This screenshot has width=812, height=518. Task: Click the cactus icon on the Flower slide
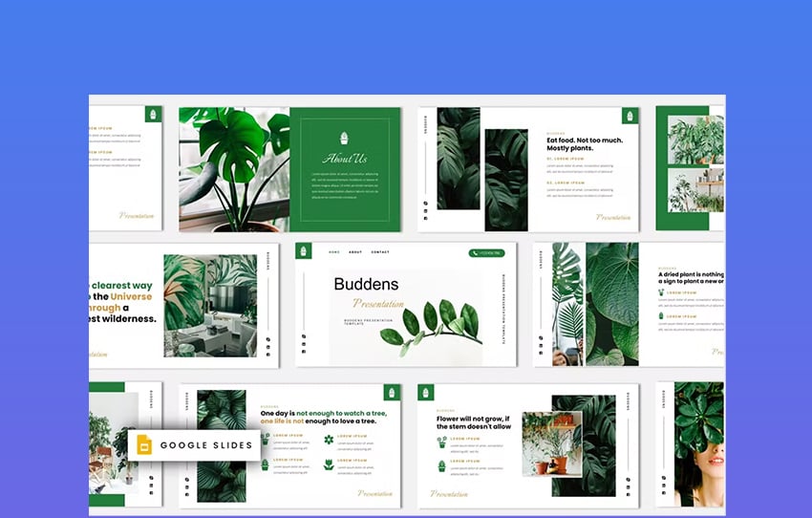pos(442,466)
